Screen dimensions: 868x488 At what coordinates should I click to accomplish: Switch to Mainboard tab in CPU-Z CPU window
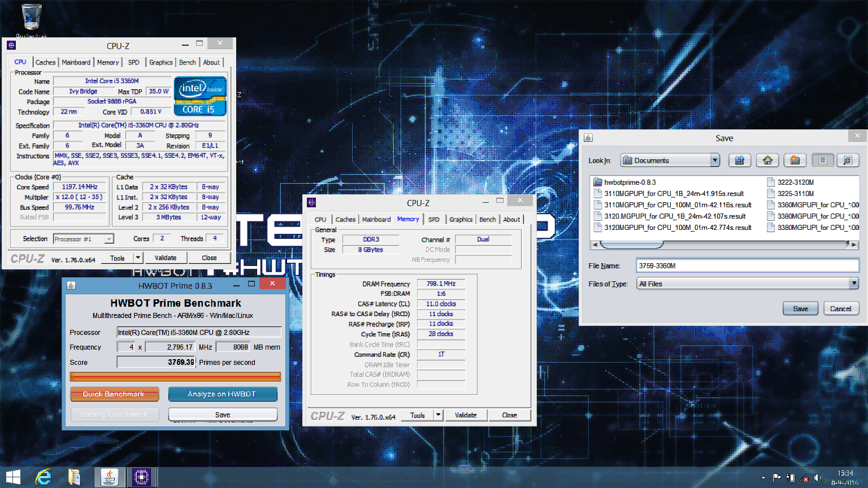pos(76,62)
